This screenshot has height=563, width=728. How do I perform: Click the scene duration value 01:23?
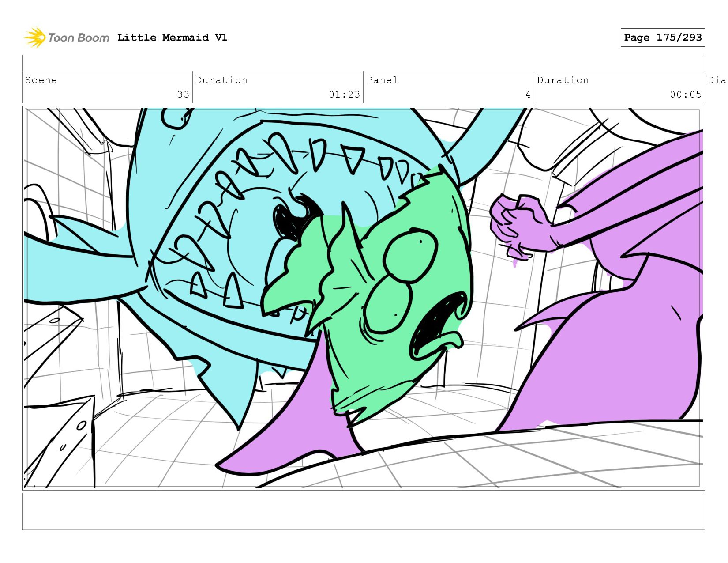click(344, 94)
